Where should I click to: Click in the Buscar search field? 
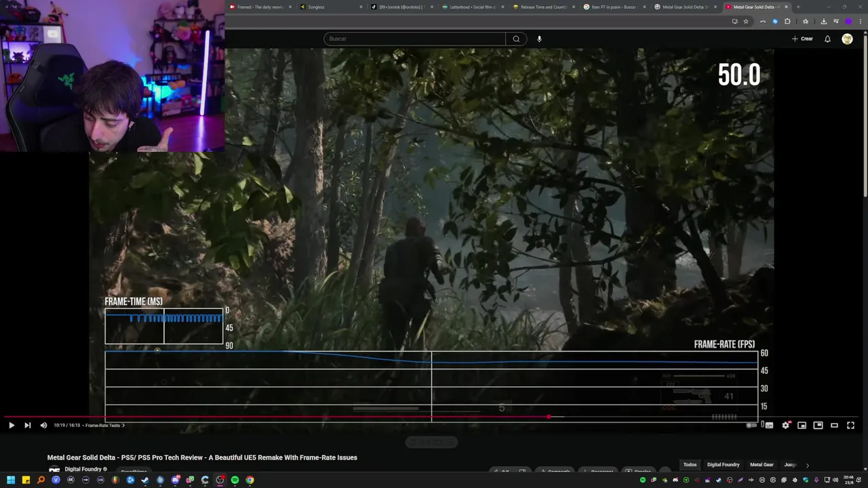(415, 39)
